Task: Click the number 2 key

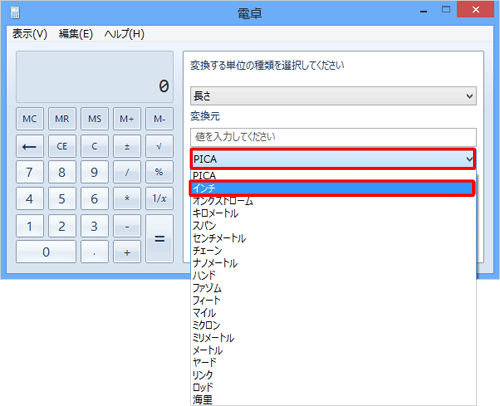Action: coord(62,226)
